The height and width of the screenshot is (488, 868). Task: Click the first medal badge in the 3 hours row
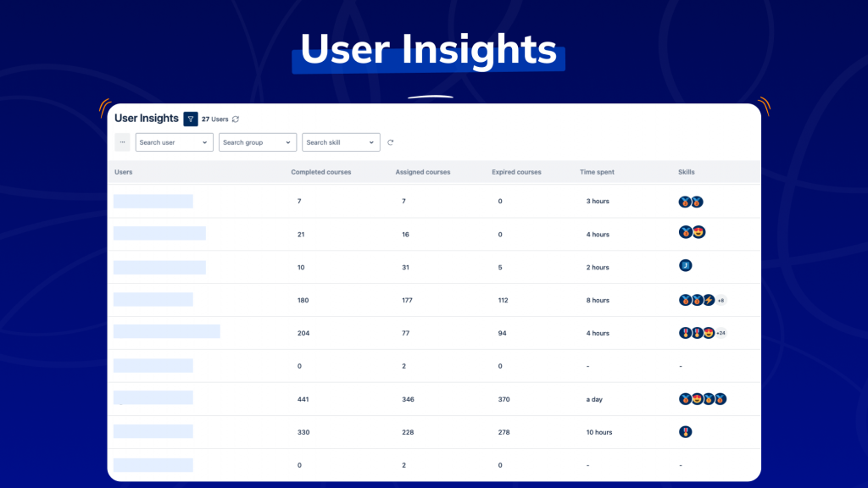click(x=685, y=202)
